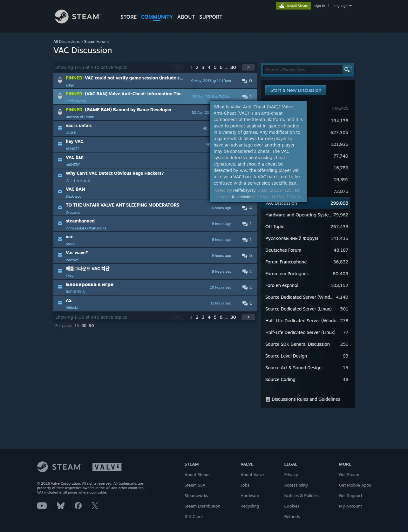Click the footer Steam logo
Image resolution: width=408 pixels, height=532 pixels.
tap(60, 467)
